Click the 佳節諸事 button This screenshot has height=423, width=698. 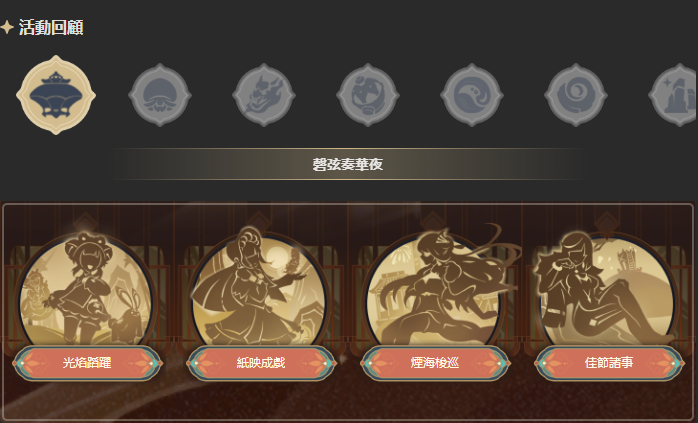coord(609,363)
